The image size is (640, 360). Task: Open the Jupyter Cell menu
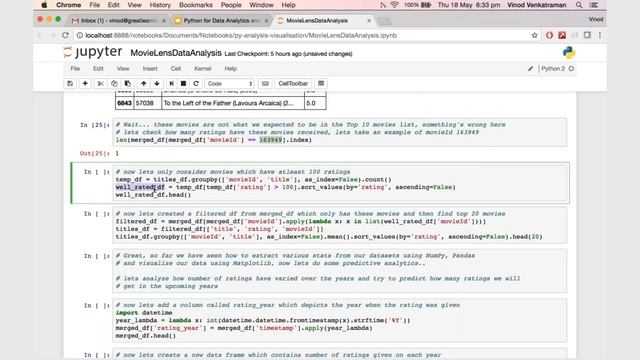[176, 69]
